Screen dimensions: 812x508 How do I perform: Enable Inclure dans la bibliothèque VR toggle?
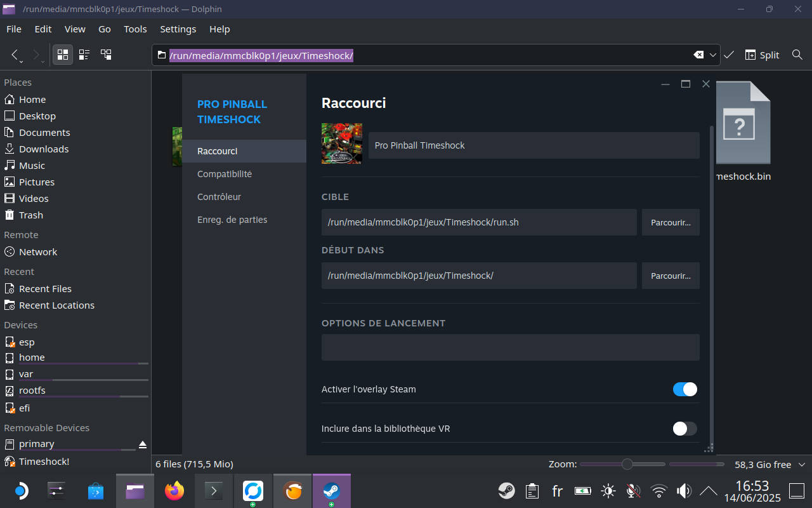684,429
